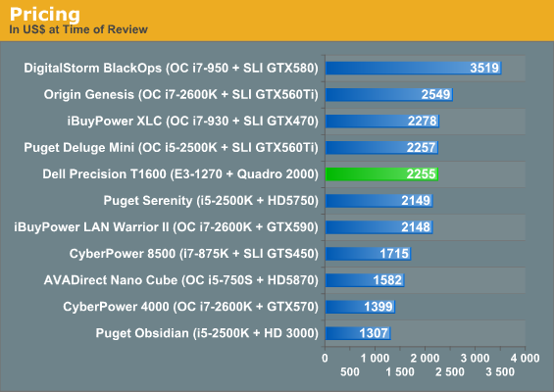Image resolution: width=554 pixels, height=392 pixels.
Task: Click the axis tick label 4 000
Action: tap(525, 359)
